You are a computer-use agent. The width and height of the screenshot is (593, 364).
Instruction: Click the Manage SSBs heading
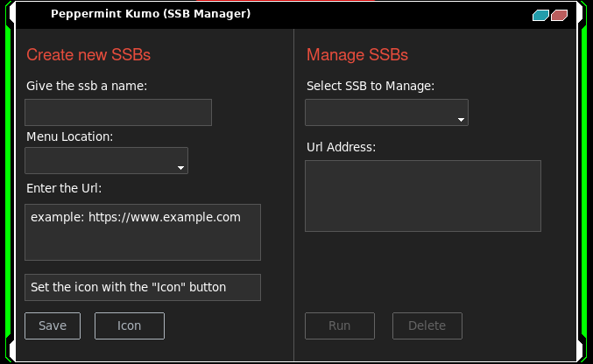point(357,55)
